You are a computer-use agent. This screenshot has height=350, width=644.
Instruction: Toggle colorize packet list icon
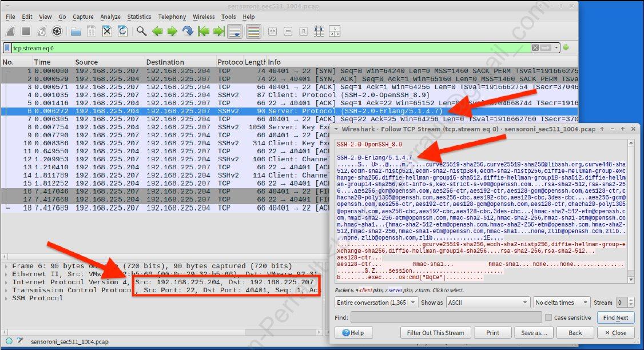click(x=254, y=31)
